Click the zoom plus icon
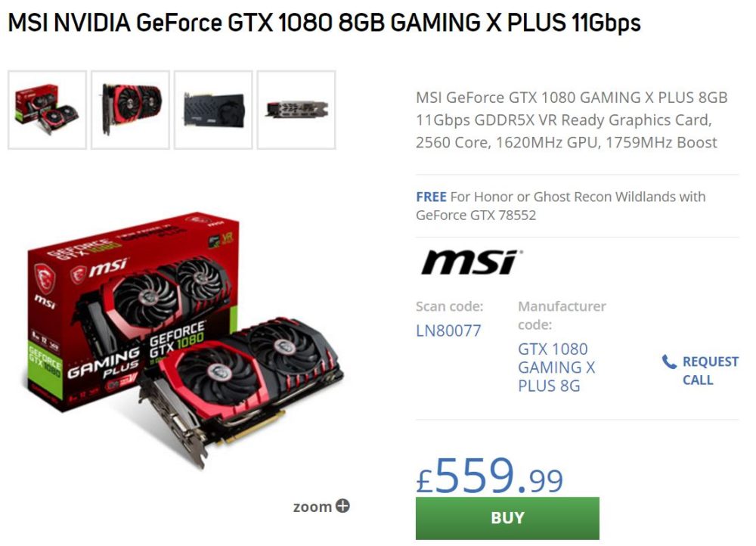Viewport: 756px width, 546px height. click(x=342, y=506)
